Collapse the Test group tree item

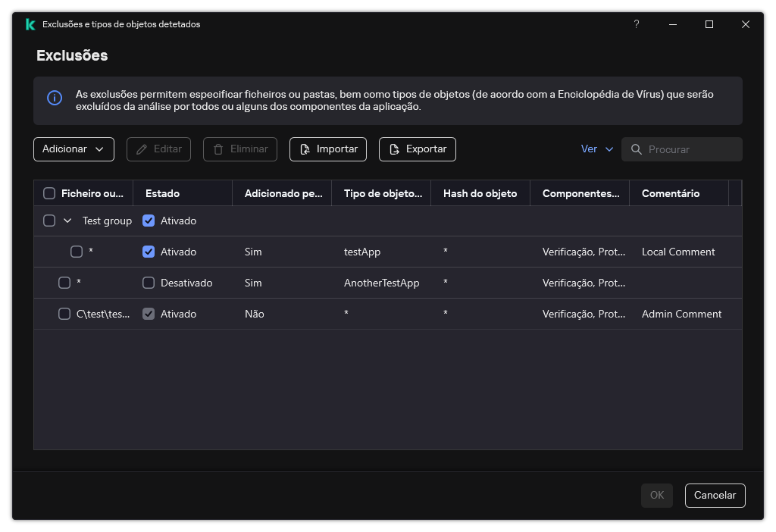66,221
